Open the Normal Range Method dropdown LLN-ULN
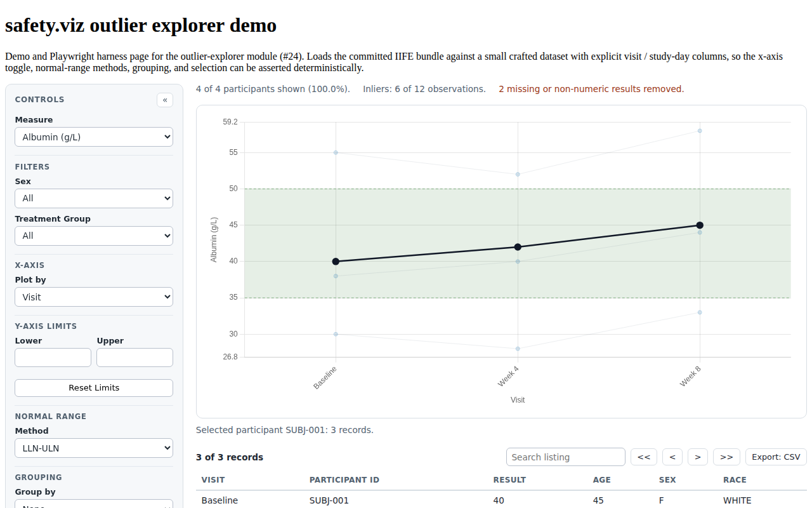Image resolution: width=812 pixels, height=508 pixels. pyautogui.click(x=94, y=448)
